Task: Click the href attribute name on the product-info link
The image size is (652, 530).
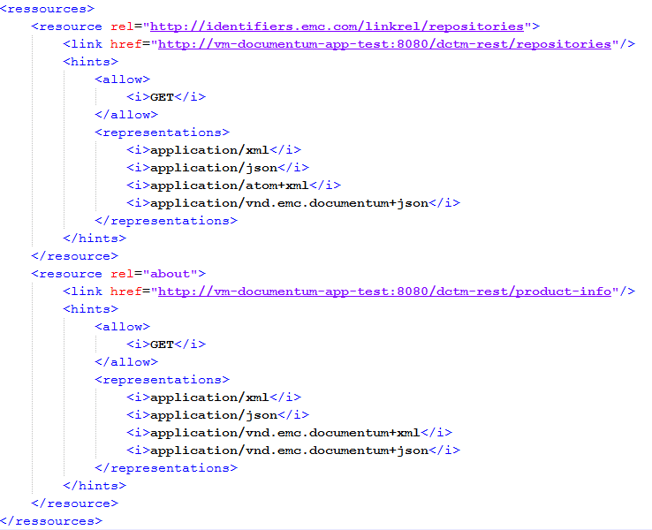Action: click(126, 291)
